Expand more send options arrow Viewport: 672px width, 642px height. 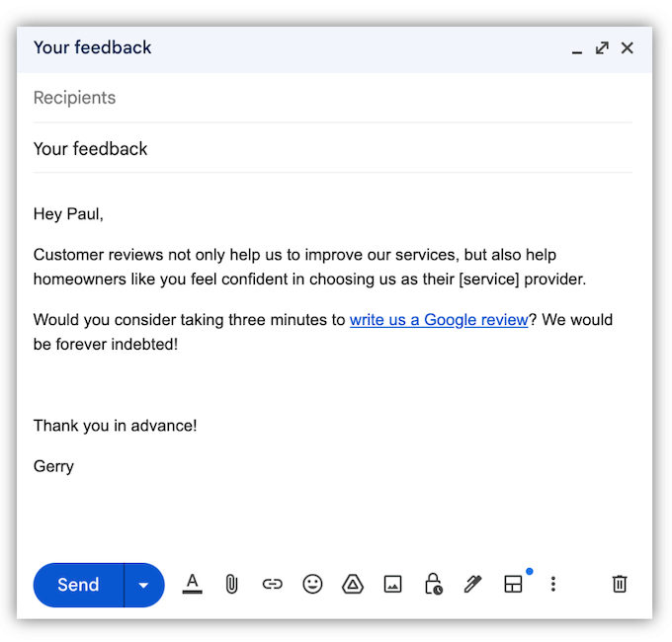coord(144,585)
